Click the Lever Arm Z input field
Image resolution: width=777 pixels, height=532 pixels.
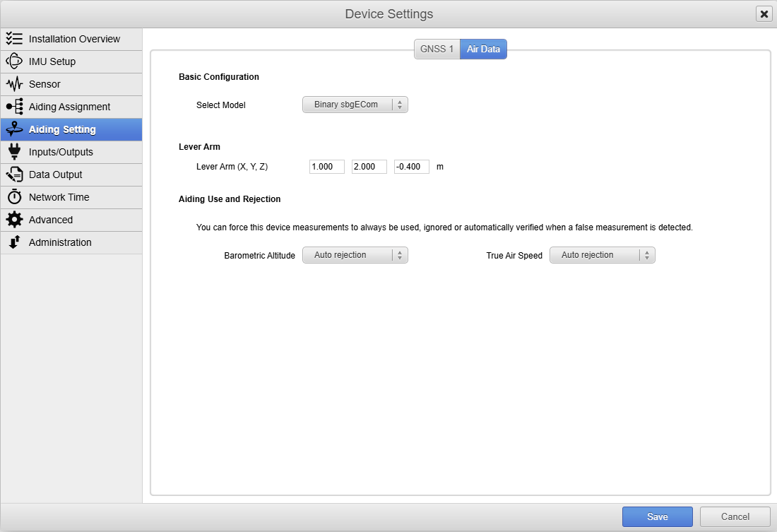tap(411, 167)
